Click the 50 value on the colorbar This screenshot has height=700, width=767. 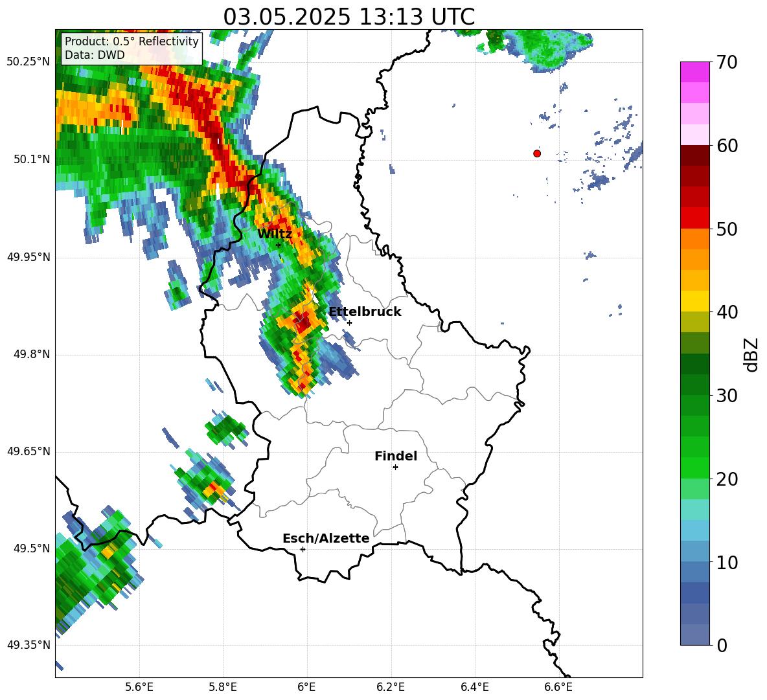[727, 229]
